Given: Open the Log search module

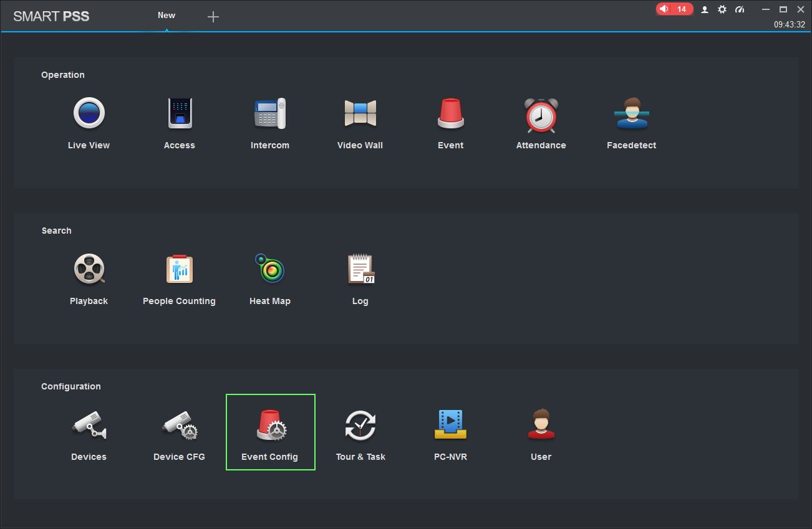Looking at the screenshot, I should (x=360, y=279).
